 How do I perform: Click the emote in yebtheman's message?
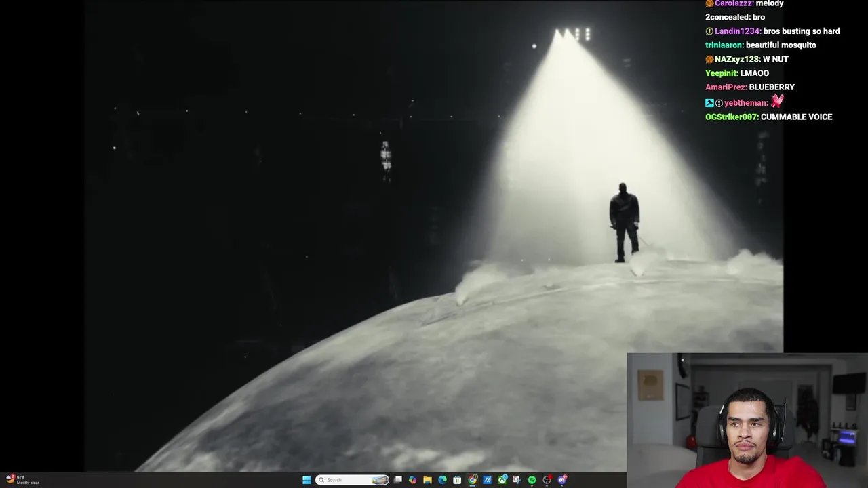(x=777, y=101)
